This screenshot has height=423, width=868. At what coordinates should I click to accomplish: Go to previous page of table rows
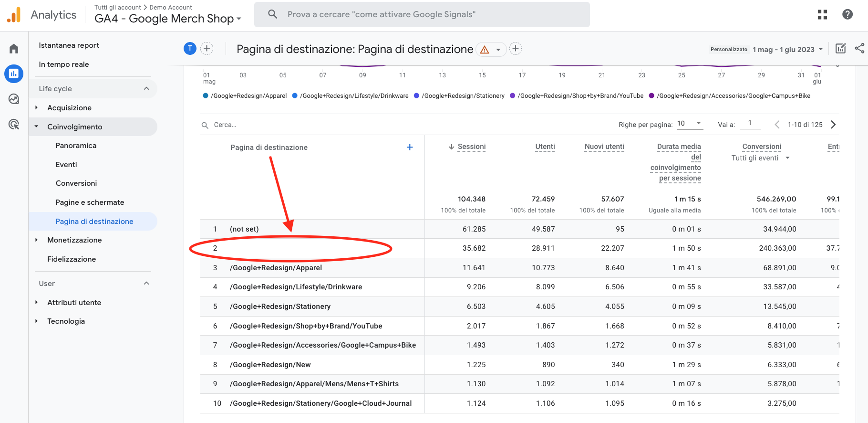[777, 125]
